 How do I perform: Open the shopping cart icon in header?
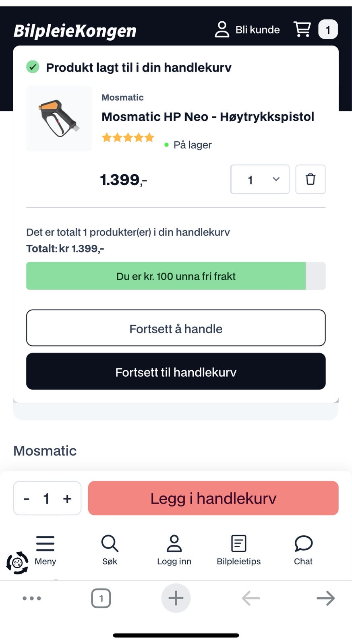pos(302,29)
